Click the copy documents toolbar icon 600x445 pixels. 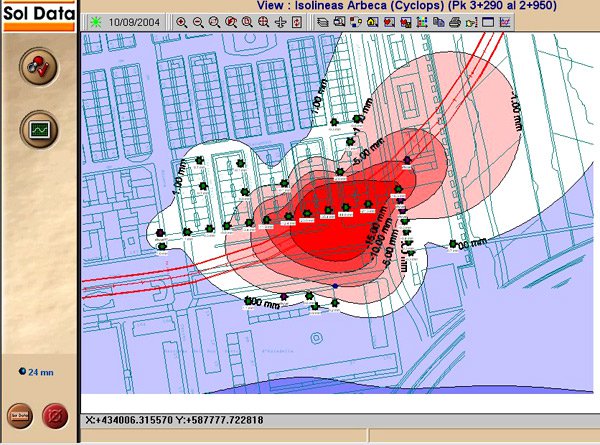(x=439, y=22)
